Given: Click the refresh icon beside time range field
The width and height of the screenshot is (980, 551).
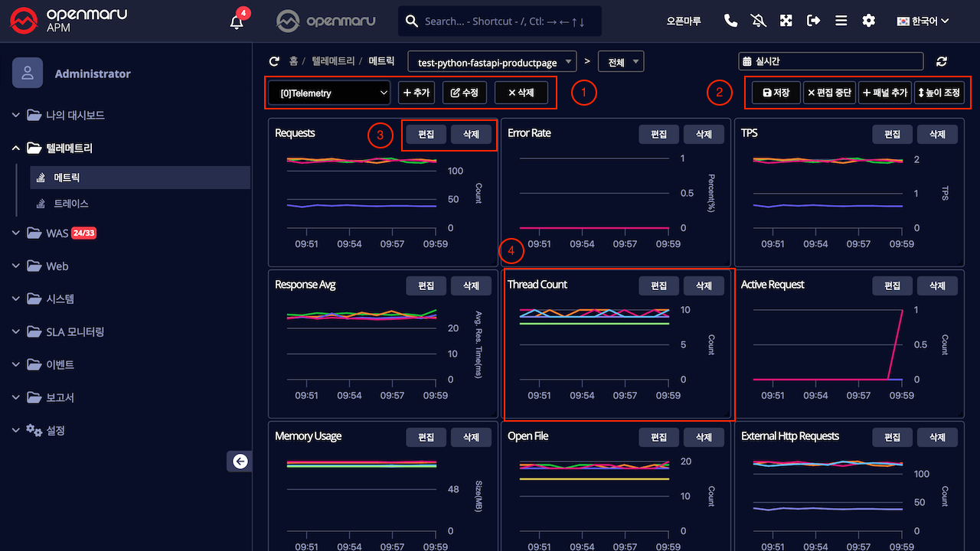Looking at the screenshot, I should [942, 61].
